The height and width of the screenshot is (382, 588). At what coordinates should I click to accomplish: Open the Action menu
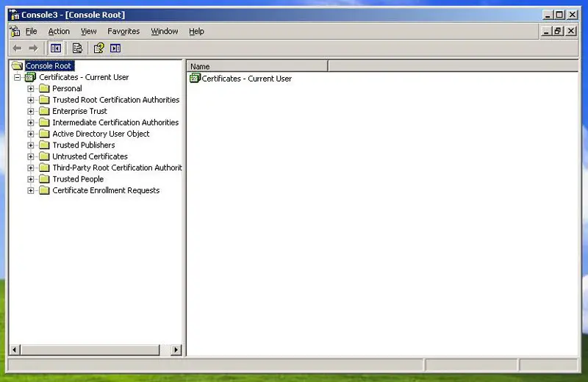click(59, 31)
